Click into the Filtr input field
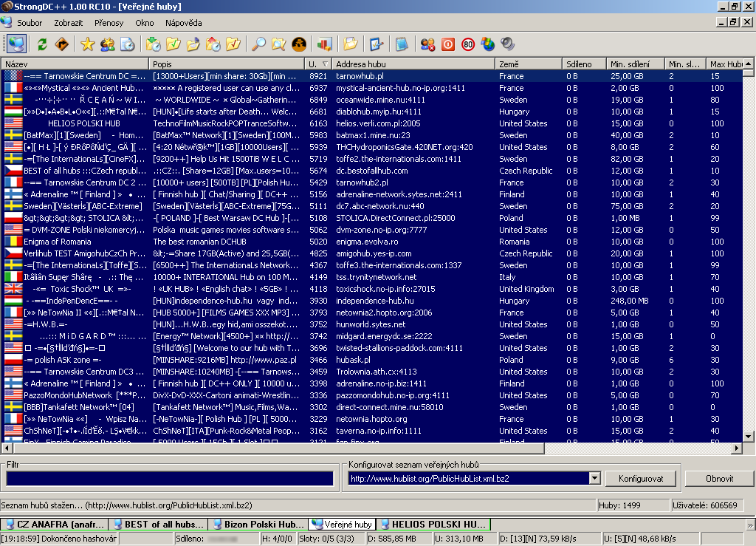 pyautogui.click(x=170, y=479)
